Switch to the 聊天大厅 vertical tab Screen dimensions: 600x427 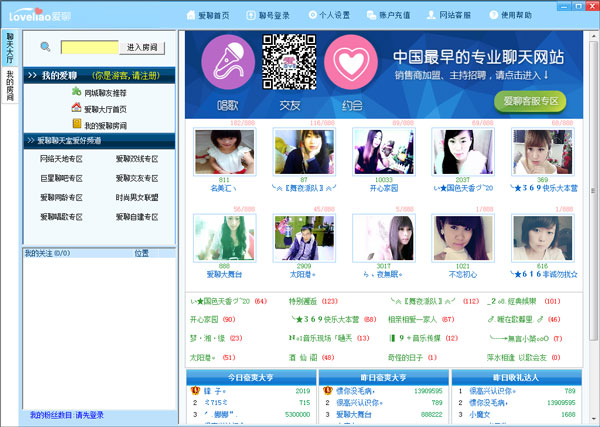click(10, 48)
